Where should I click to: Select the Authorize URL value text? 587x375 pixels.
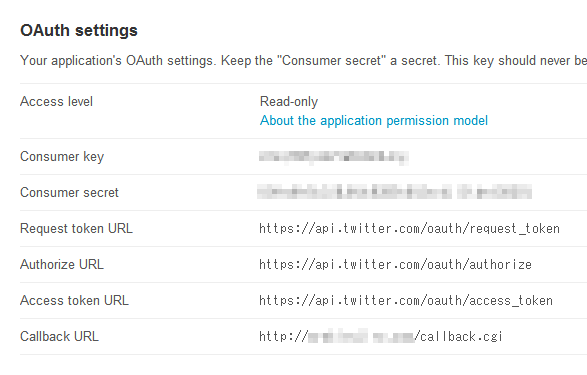click(x=395, y=264)
